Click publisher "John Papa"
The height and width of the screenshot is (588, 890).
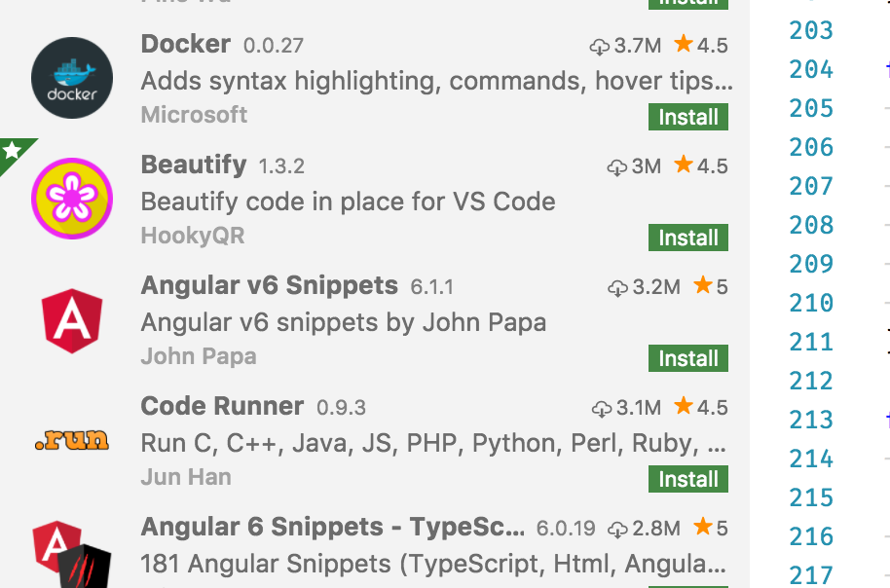(197, 356)
